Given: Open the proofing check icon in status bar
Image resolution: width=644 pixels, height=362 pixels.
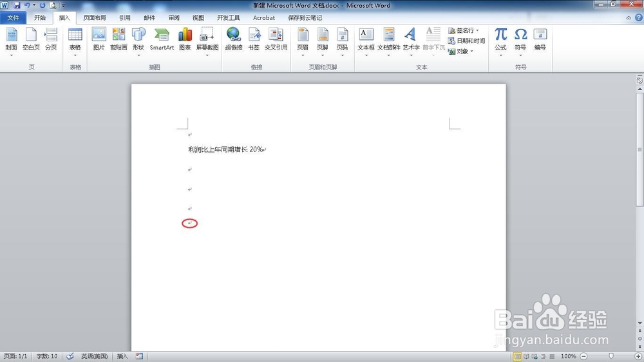Looking at the screenshot, I should pyautogui.click(x=70, y=356).
